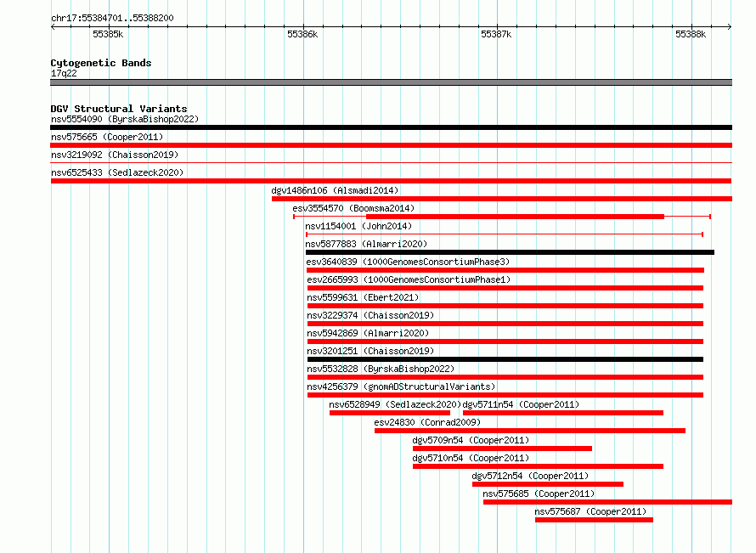Click the red bar under nsv575687
This screenshot has width=756, height=553.
[594, 520]
